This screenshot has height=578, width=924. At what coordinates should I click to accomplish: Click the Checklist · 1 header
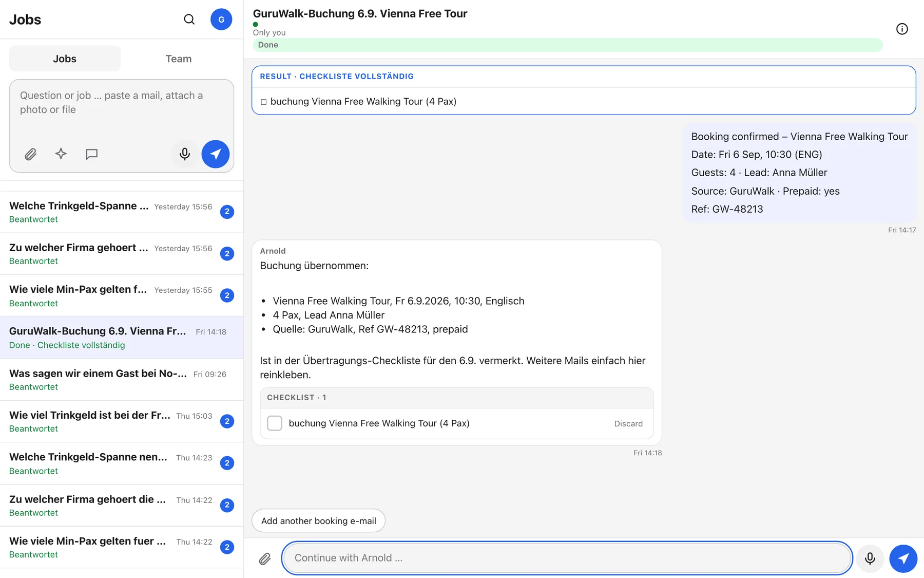point(296,398)
